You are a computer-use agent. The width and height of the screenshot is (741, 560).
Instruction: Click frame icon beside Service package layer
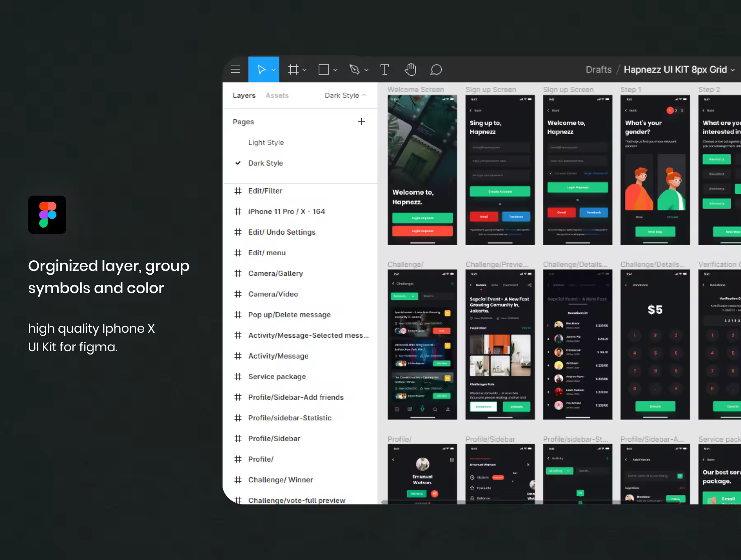[x=238, y=377]
